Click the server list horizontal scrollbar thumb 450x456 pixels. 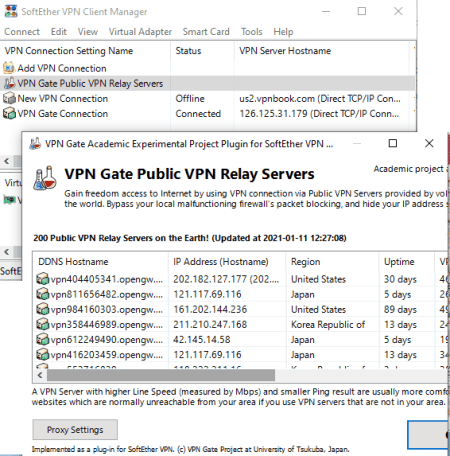(161, 375)
